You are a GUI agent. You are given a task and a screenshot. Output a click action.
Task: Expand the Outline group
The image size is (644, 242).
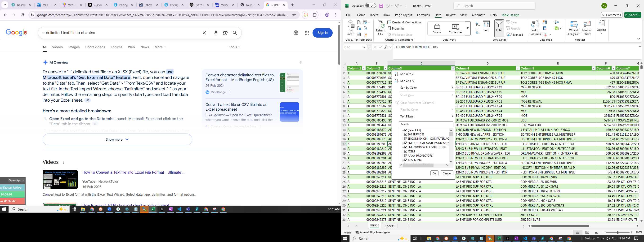coord(601,27)
